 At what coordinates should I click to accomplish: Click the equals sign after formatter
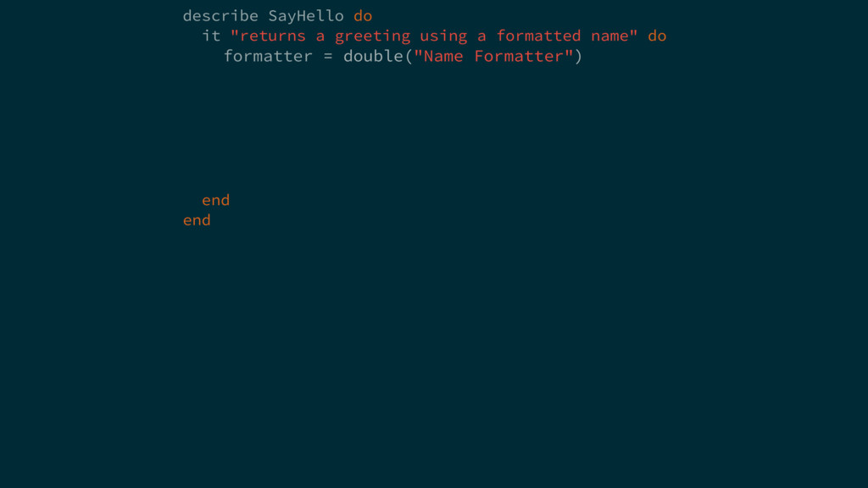[327, 56]
